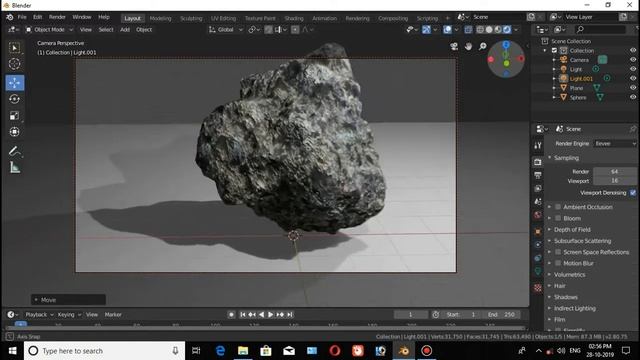Toggle visibility of Light object
Screen dimensions: 640x360
(633, 69)
